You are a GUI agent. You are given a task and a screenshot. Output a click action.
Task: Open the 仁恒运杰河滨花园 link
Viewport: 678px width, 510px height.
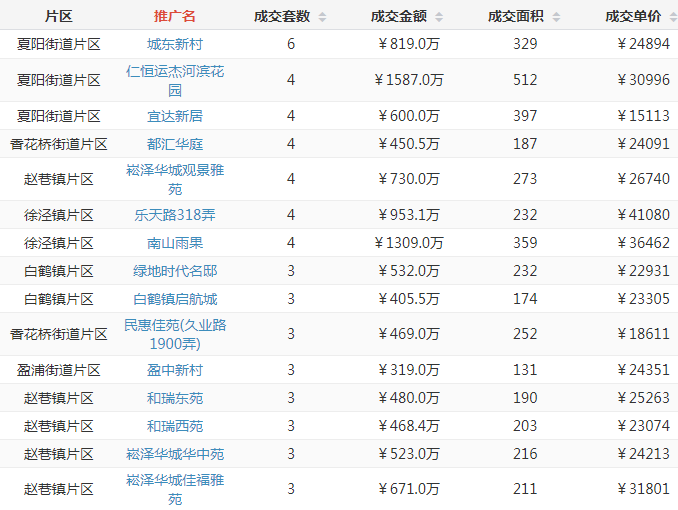click(175, 80)
